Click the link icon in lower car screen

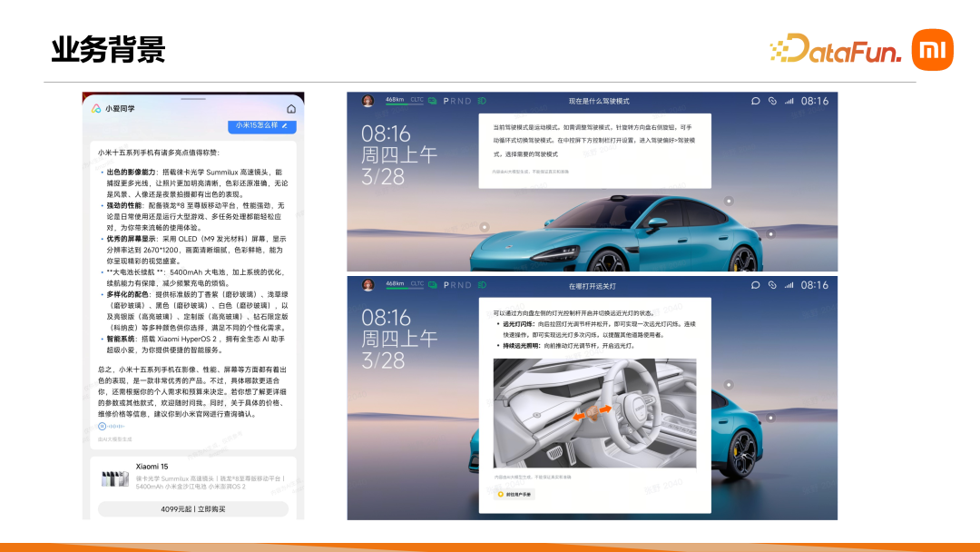point(772,284)
